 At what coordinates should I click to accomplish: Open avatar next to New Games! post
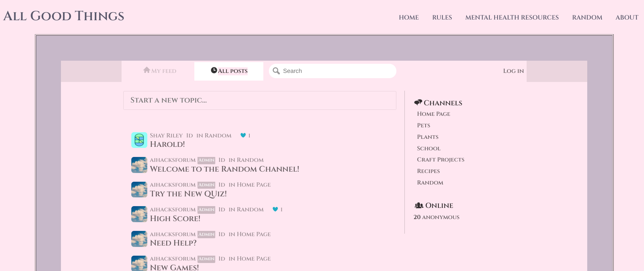(x=139, y=263)
